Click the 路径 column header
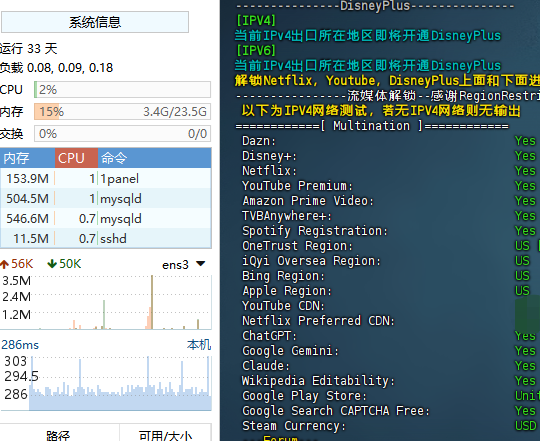540x441 pixels. coord(59,435)
